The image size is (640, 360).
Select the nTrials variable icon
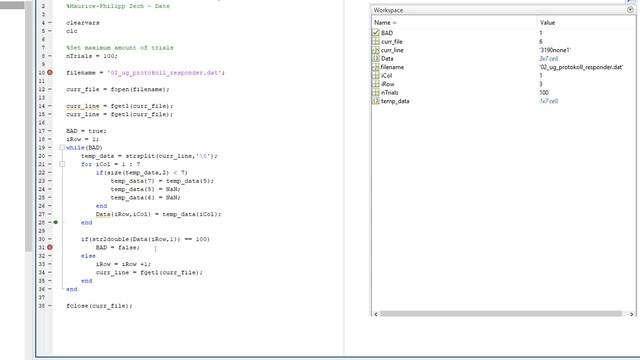(376, 93)
